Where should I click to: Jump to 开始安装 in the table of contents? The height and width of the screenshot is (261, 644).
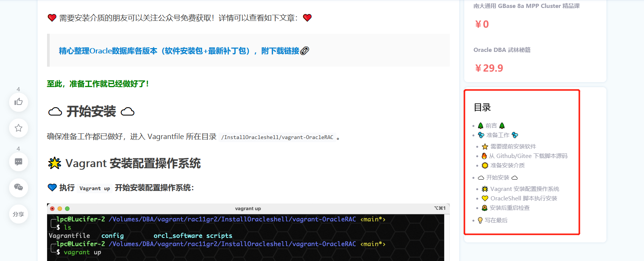click(498, 178)
